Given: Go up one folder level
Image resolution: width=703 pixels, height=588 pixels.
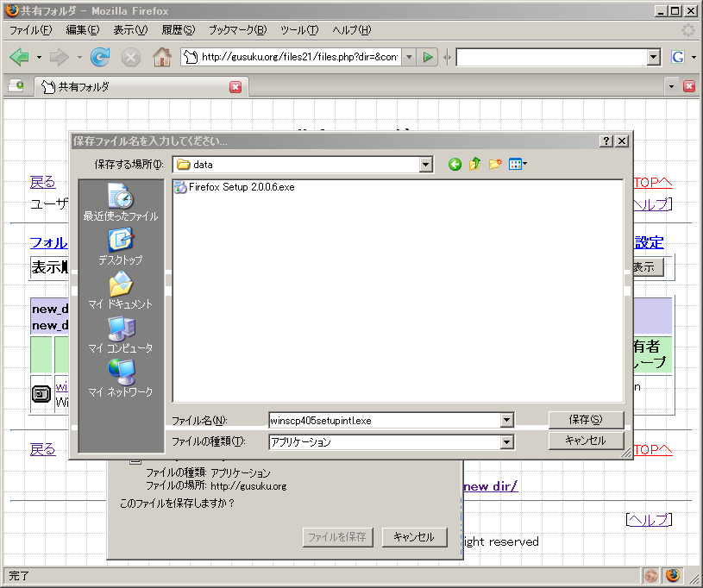Looking at the screenshot, I should pos(474,164).
